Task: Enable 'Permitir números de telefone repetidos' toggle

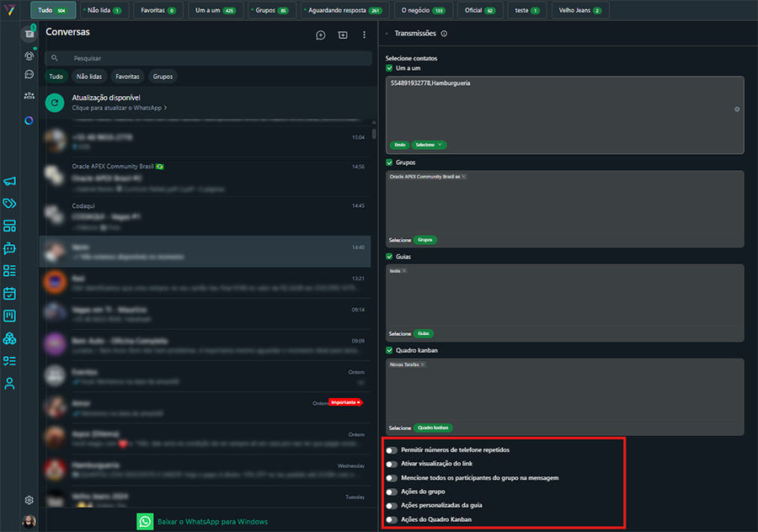Action: coord(392,450)
